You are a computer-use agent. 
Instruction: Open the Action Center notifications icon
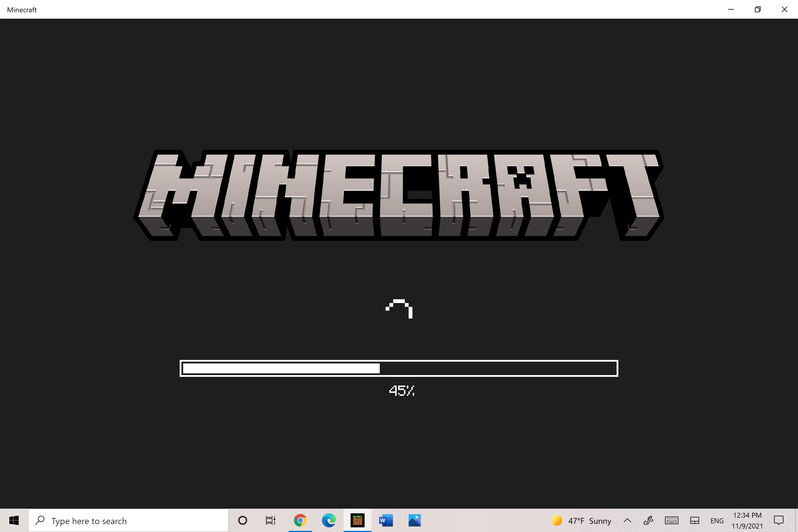coord(779,520)
